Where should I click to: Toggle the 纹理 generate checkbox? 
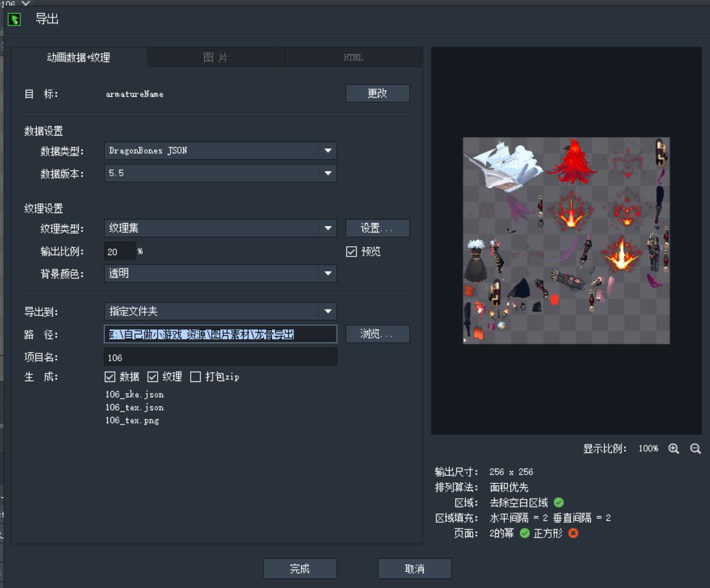point(152,377)
